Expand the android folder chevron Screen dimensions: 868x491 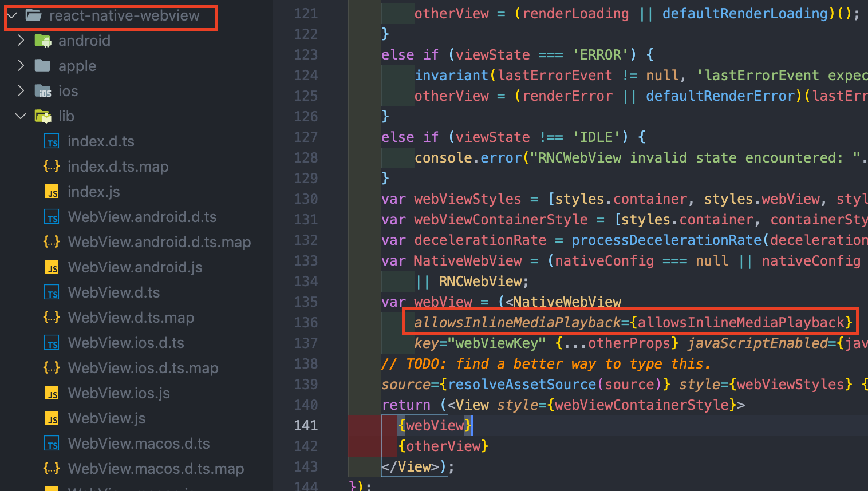[21, 41]
